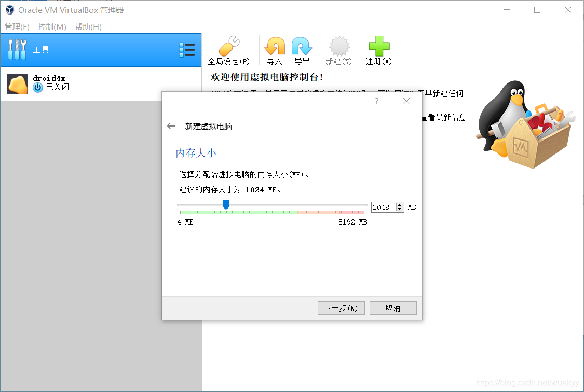Go back with the wizard arrow
Image resolution: width=584 pixels, height=392 pixels.
pos(171,125)
